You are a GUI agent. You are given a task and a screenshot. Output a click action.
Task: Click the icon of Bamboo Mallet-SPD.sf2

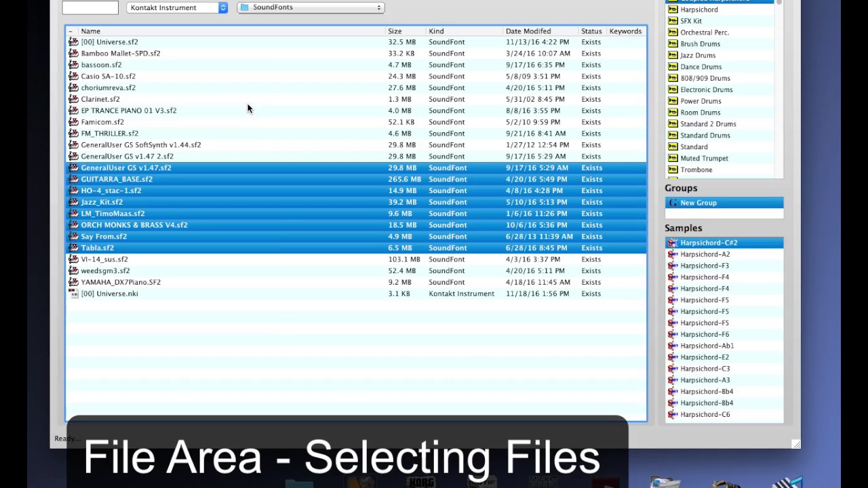pyautogui.click(x=73, y=54)
